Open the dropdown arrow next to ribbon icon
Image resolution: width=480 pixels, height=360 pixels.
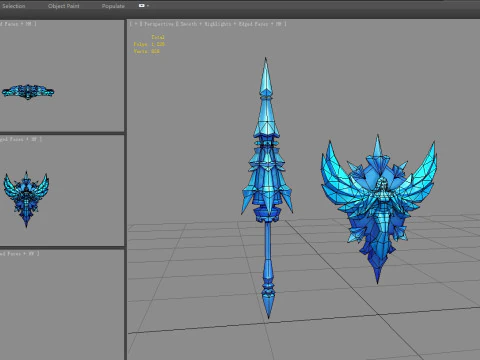tap(148, 6)
